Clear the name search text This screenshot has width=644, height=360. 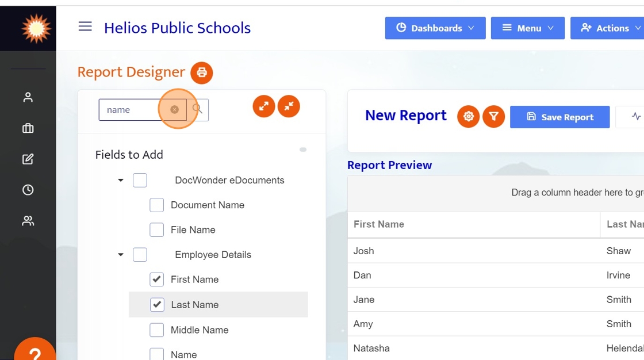pos(175,110)
